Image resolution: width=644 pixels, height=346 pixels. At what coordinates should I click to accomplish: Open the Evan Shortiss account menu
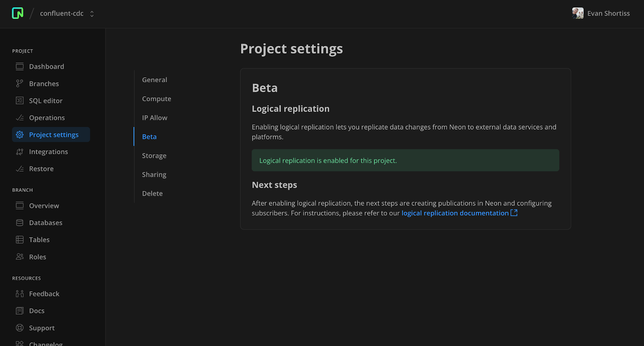(601, 13)
